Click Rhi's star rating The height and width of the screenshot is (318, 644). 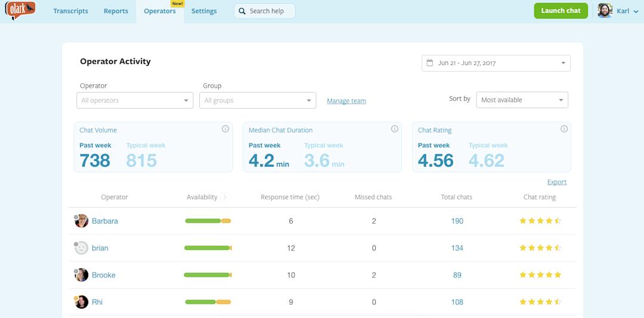pyautogui.click(x=540, y=302)
